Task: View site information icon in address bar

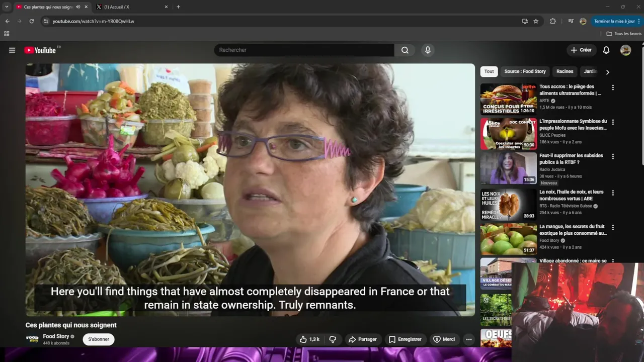Action: coord(46,21)
